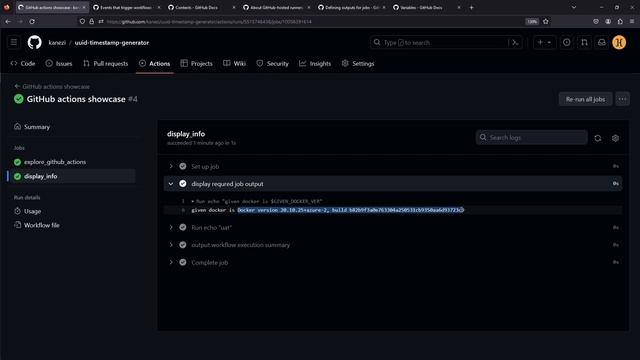
Task: Open the Usage run details
Action: click(x=32, y=211)
